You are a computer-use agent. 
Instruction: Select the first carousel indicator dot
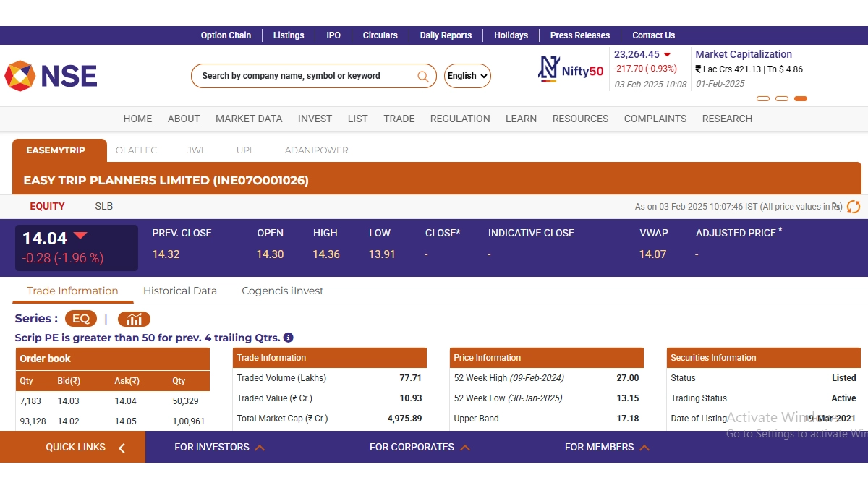[762, 98]
